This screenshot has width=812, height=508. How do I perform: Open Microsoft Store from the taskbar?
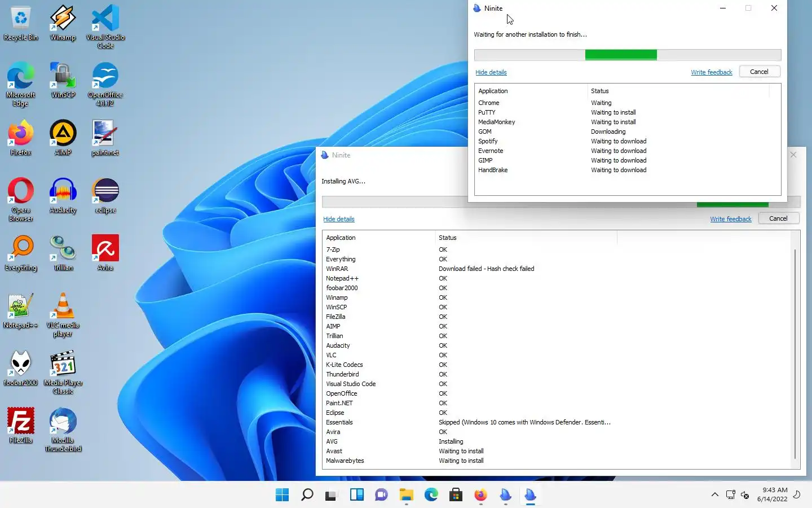(456, 495)
